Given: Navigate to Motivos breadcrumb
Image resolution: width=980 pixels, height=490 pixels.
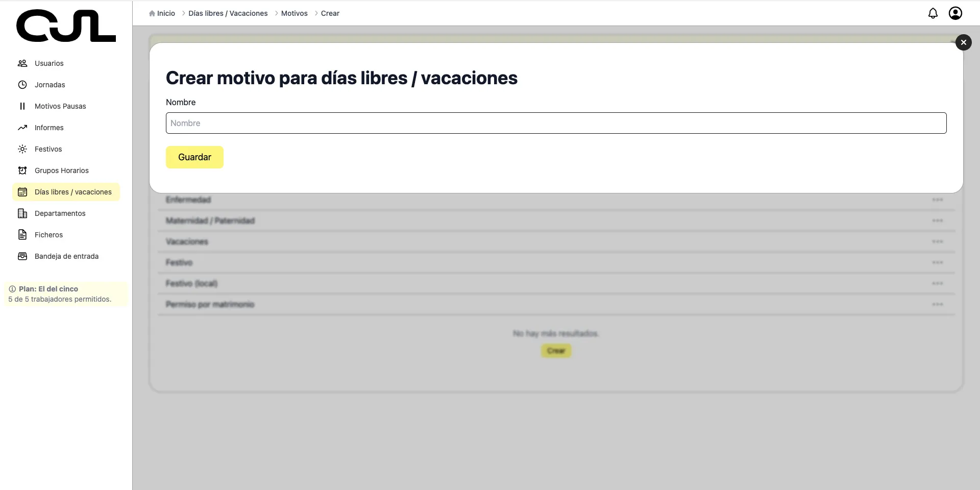Looking at the screenshot, I should point(294,13).
